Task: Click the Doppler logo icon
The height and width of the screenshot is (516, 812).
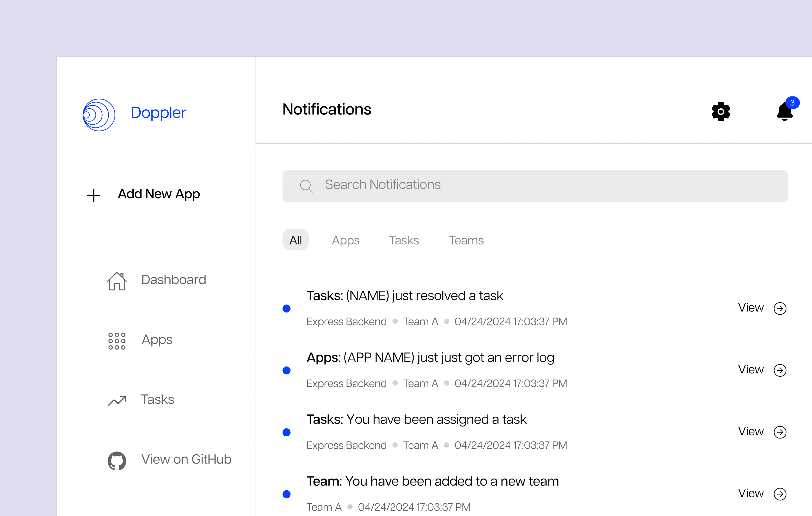Action: coord(99,115)
